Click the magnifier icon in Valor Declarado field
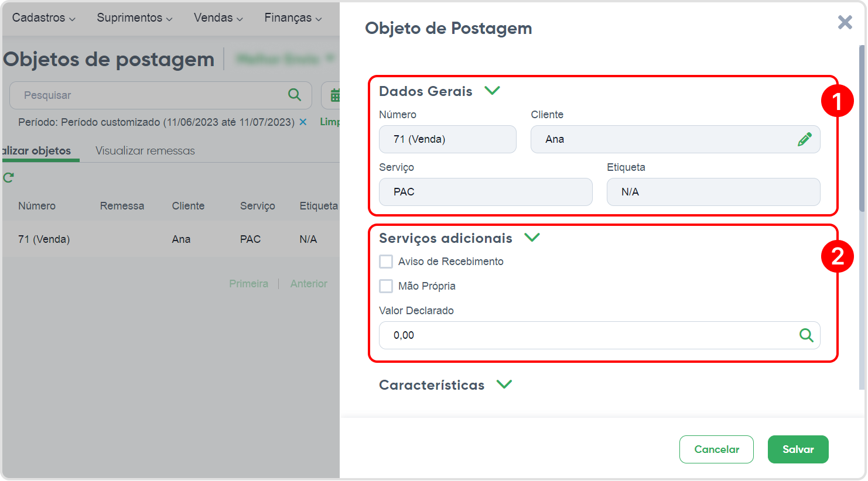Screen dimensions: 868x481 click(807, 335)
